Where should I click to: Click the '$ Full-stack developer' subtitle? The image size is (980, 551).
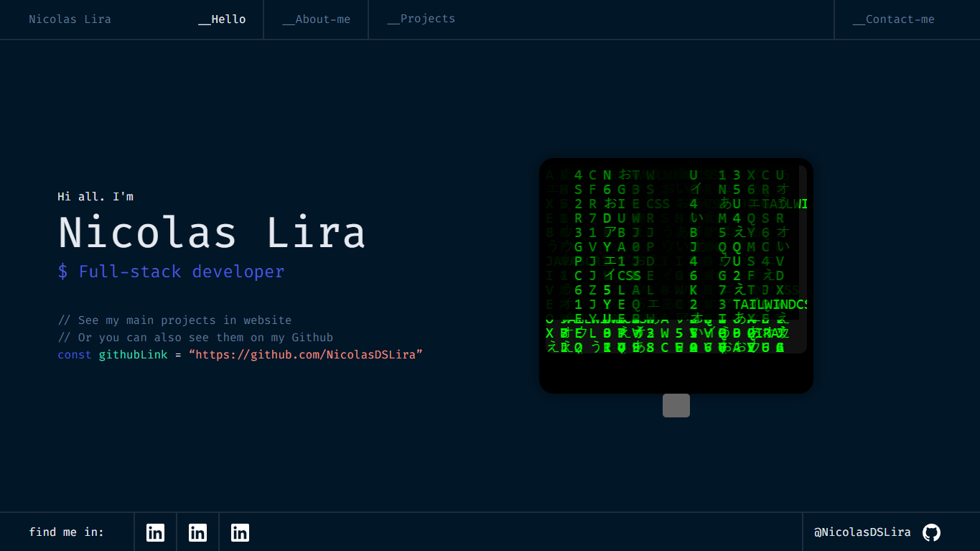pyautogui.click(x=171, y=272)
